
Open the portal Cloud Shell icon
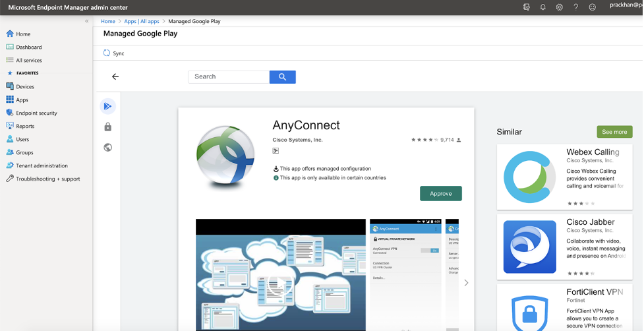click(x=527, y=7)
